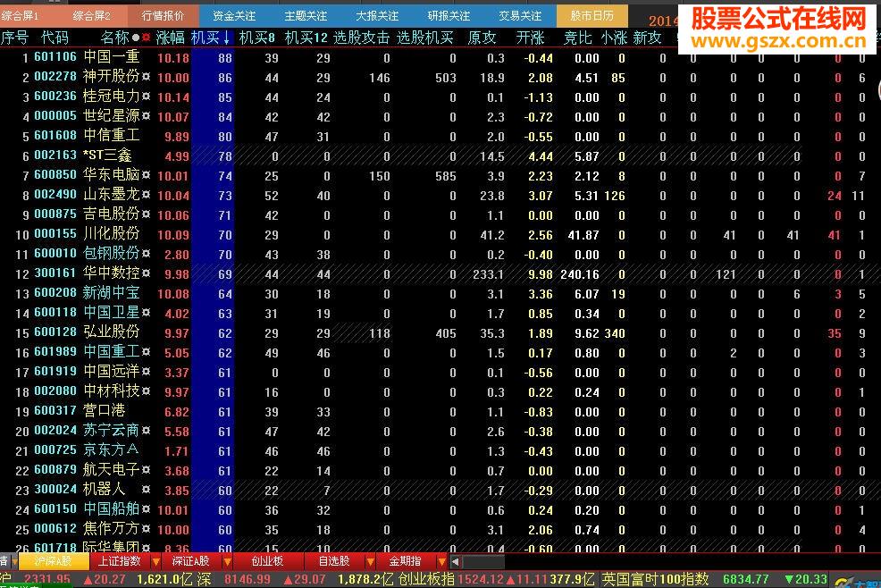Open the 行情报价 tab
Viewport: 881px width, 588px height.
coord(163,16)
